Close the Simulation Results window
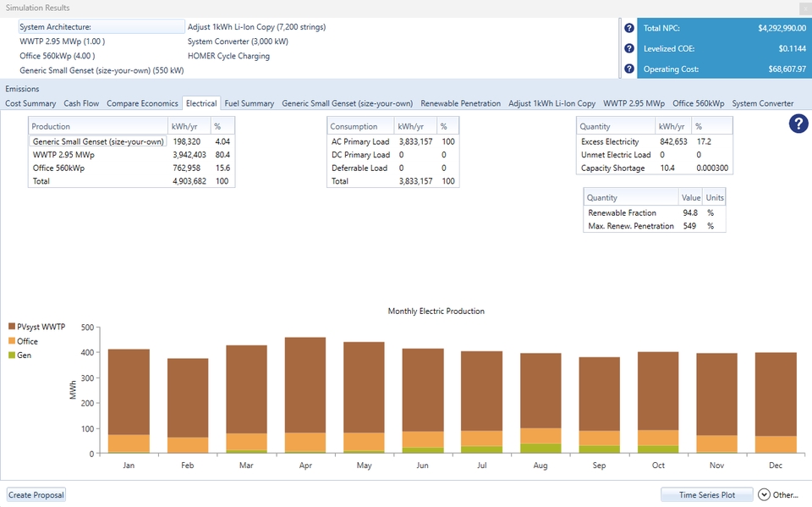Screen dimensions: 812x507 [x=804, y=8]
